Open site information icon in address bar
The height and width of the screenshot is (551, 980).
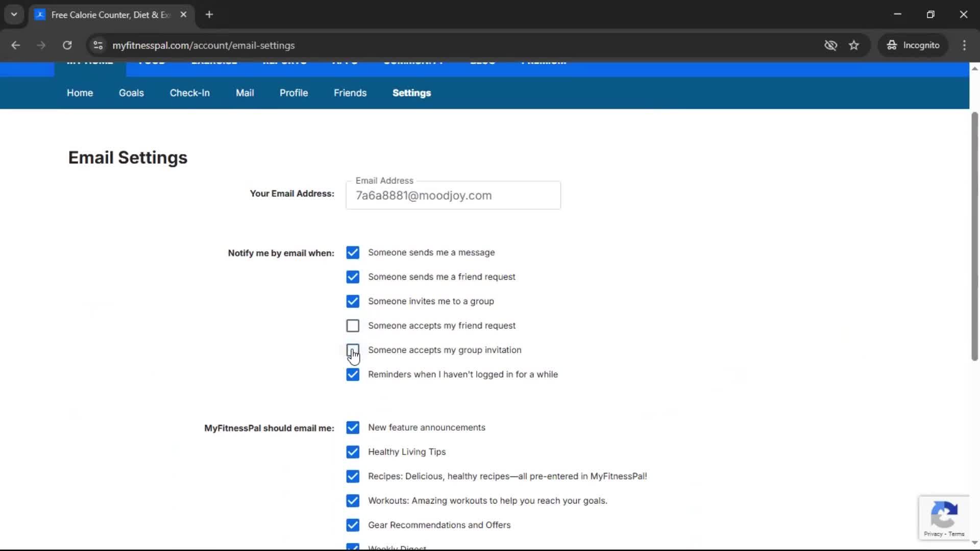pyautogui.click(x=98, y=45)
